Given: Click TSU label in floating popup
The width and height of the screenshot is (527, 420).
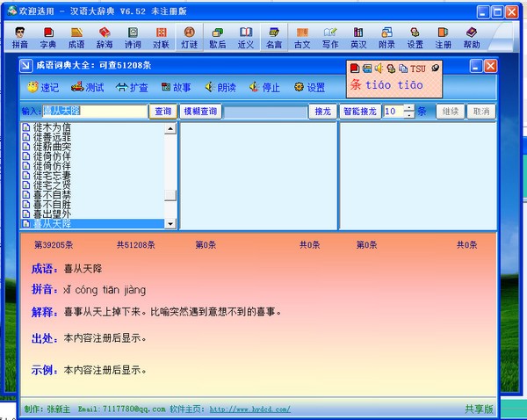Looking at the screenshot, I should tap(418, 69).
